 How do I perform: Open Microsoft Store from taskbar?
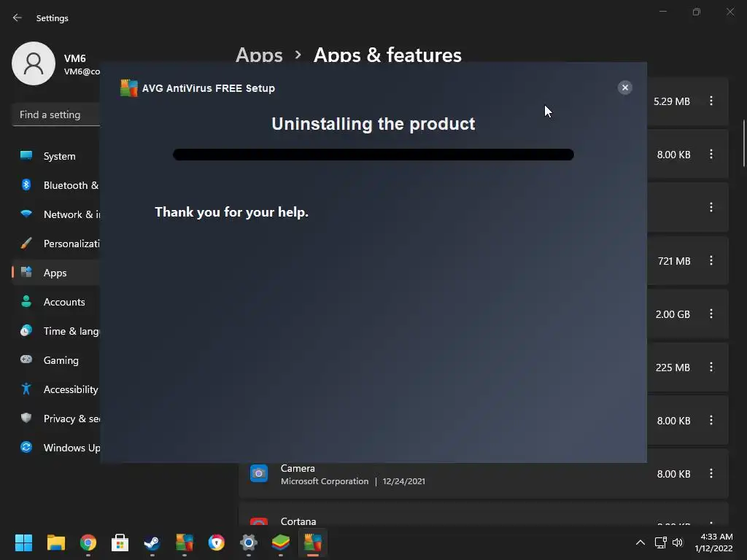pyautogui.click(x=120, y=542)
